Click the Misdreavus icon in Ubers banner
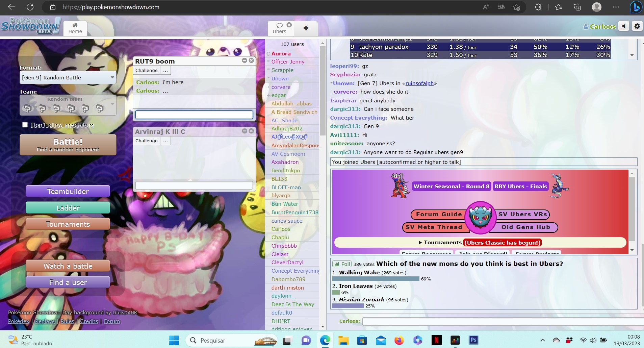 click(x=480, y=218)
